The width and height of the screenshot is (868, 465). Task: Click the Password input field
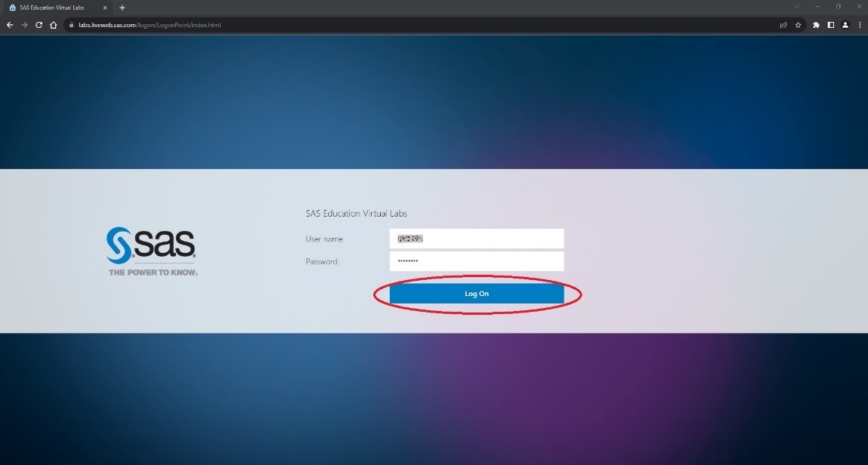[477, 260]
